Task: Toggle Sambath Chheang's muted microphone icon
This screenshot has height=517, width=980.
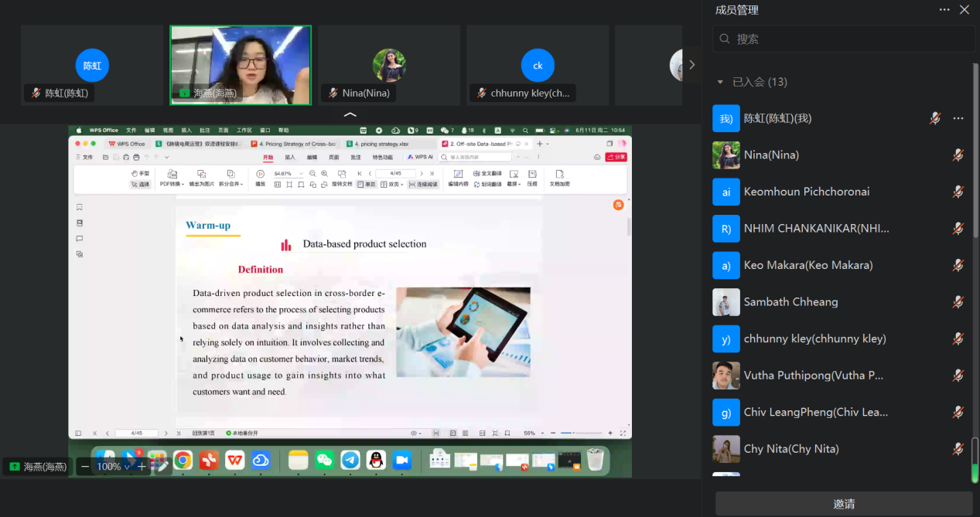Action: coord(958,302)
